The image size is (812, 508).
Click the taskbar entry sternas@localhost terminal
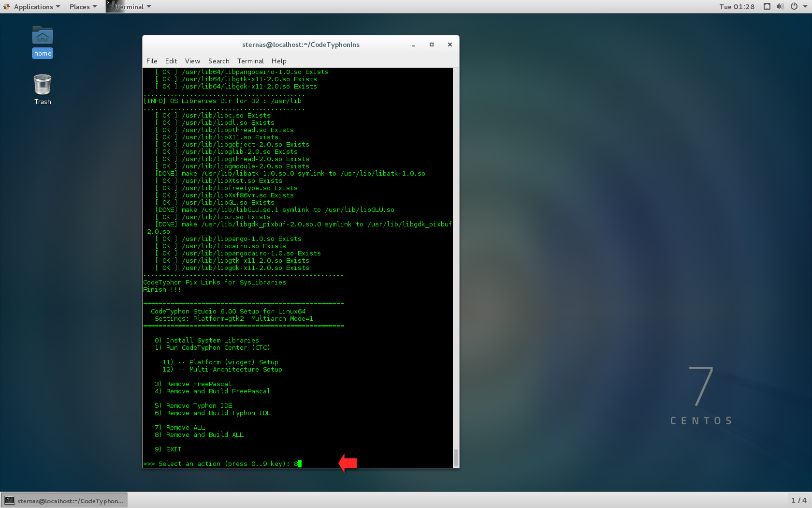tap(64, 501)
